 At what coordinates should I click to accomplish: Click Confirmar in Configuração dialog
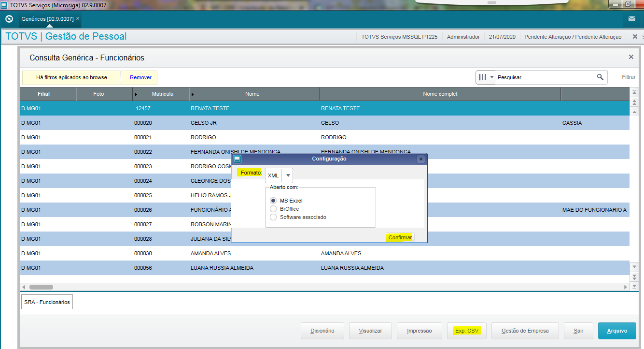tap(400, 237)
